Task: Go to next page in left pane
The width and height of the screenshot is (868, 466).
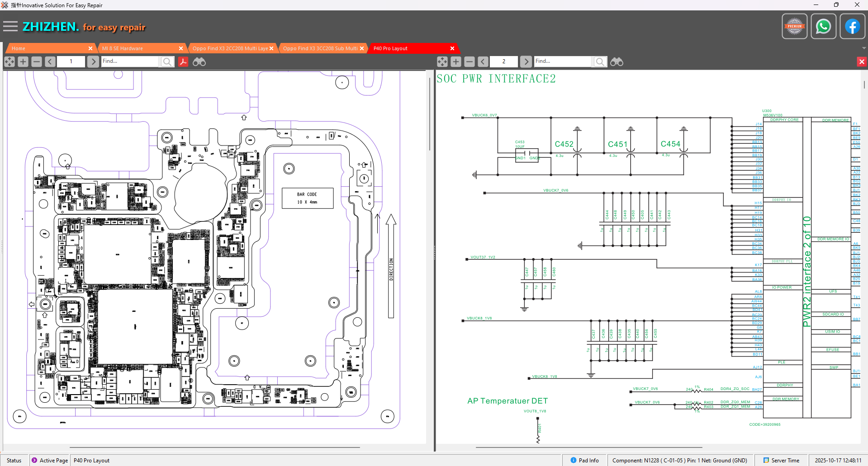Action: (93, 61)
